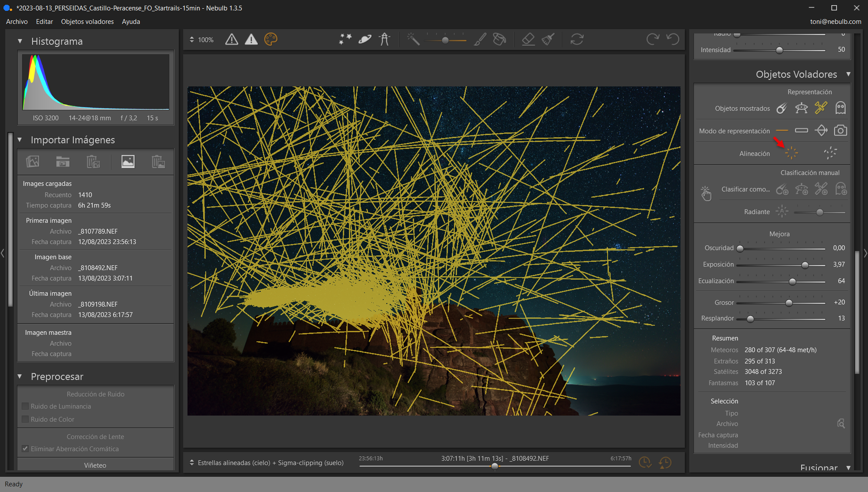
Task: Adjust the Exposición slider handle
Action: 805,265
